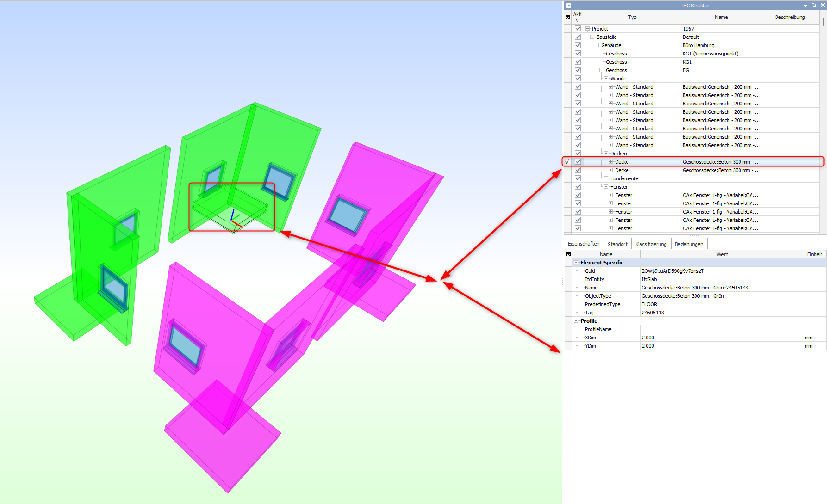Collapse the Profile property group
Screen dimensions: 827x504
tap(576, 321)
